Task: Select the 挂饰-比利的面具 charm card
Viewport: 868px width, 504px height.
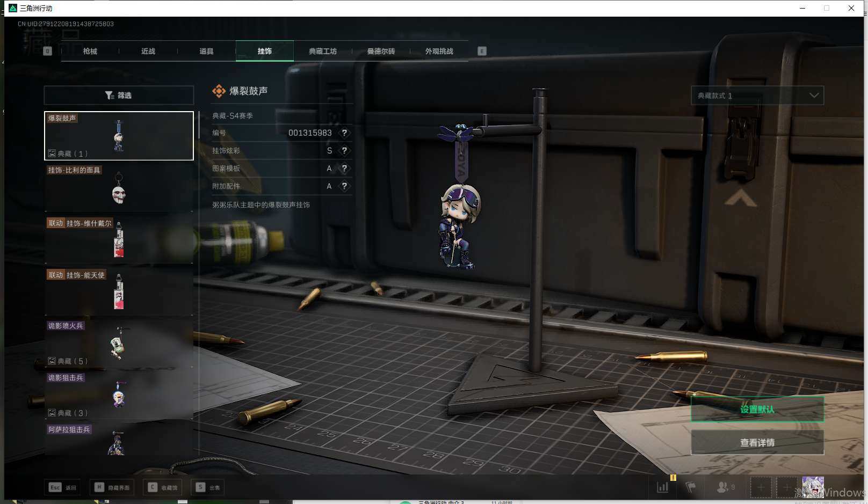Action: tap(119, 188)
